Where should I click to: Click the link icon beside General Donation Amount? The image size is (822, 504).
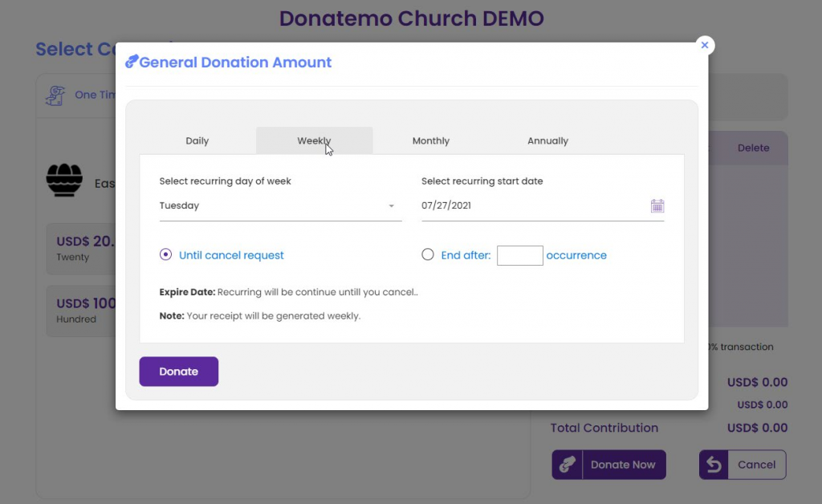tap(132, 63)
